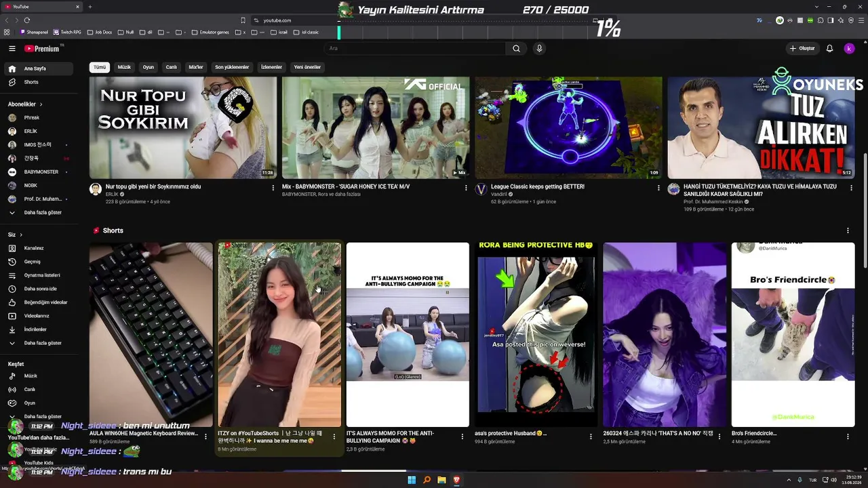Open Videolarınız in the sidebar
Image resolution: width=868 pixels, height=488 pixels.
click(x=39, y=316)
